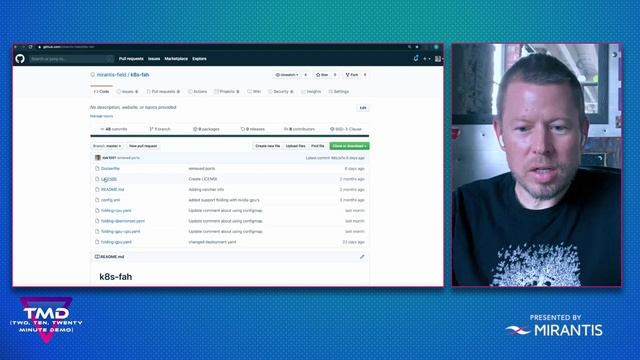Viewport: 640px width, 360px height.
Task: Click the file icon beside config.xml
Action: point(97,200)
